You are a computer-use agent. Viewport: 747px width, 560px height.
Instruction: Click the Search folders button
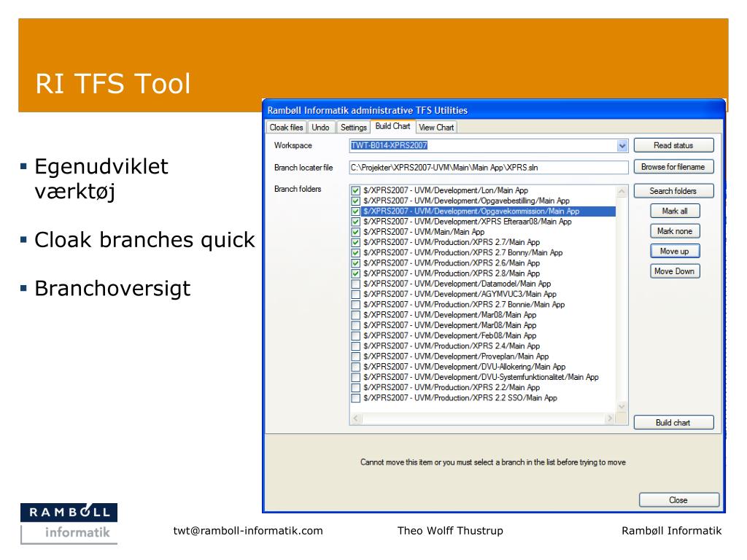click(x=673, y=191)
